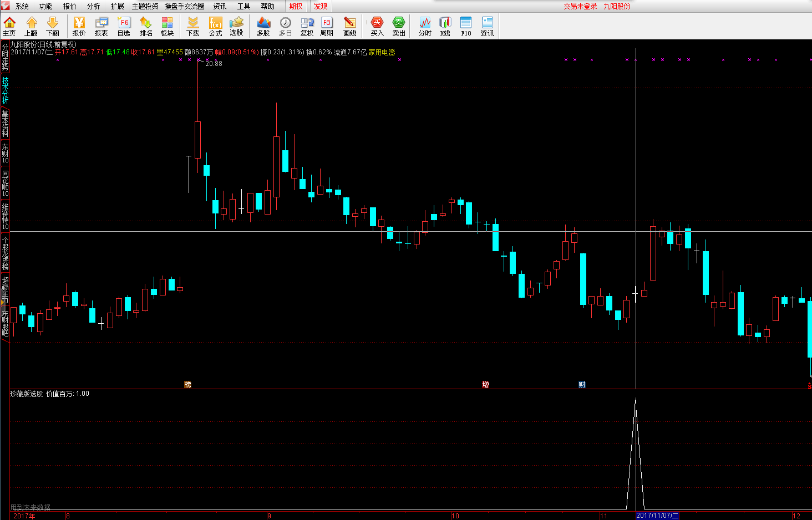Open the 排名 ranking icon
Image resolution: width=812 pixels, height=520 pixels.
(146, 26)
